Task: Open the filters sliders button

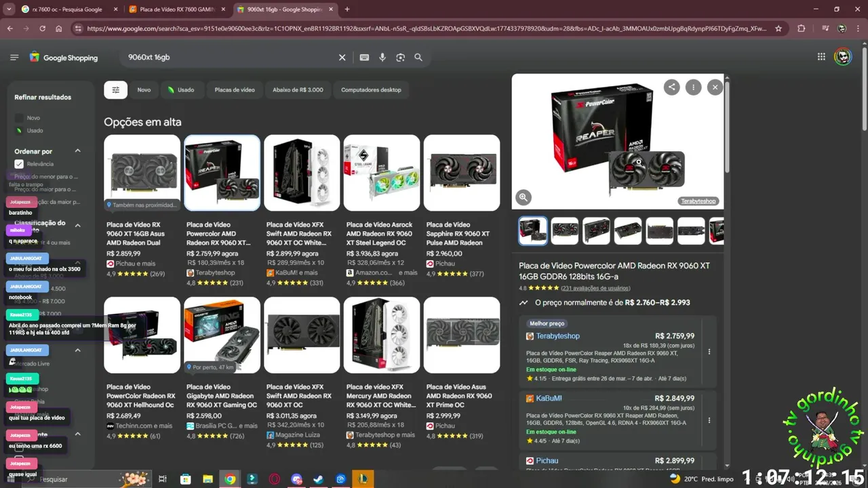Action: (x=115, y=89)
